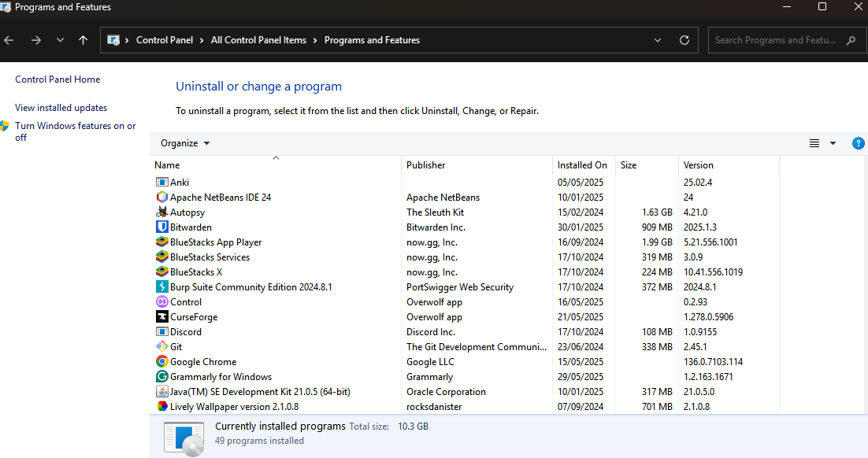
Task: Expand the address bar history dropdown
Action: coord(658,40)
